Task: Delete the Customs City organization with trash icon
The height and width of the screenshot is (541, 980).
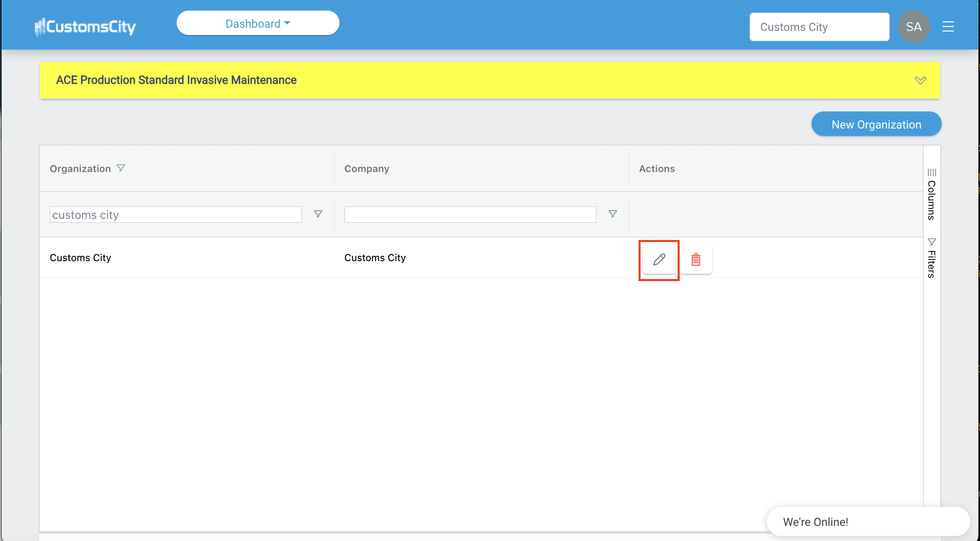Action: coord(696,260)
